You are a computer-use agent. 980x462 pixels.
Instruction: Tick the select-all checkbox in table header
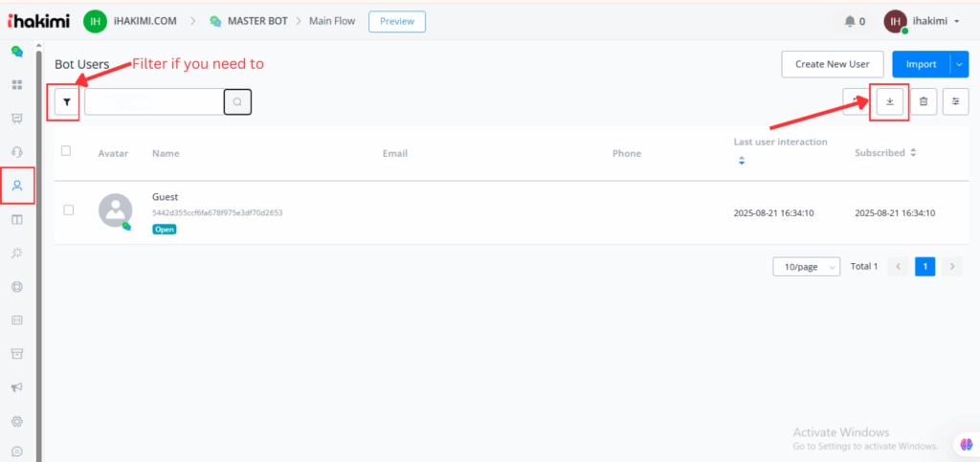66,150
